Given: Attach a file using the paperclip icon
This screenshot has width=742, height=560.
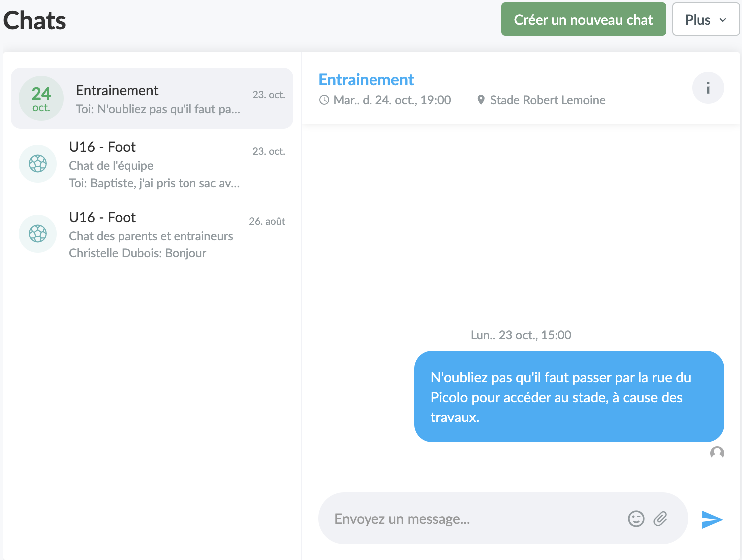Looking at the screenshot, I should click(x=660, y=519).
